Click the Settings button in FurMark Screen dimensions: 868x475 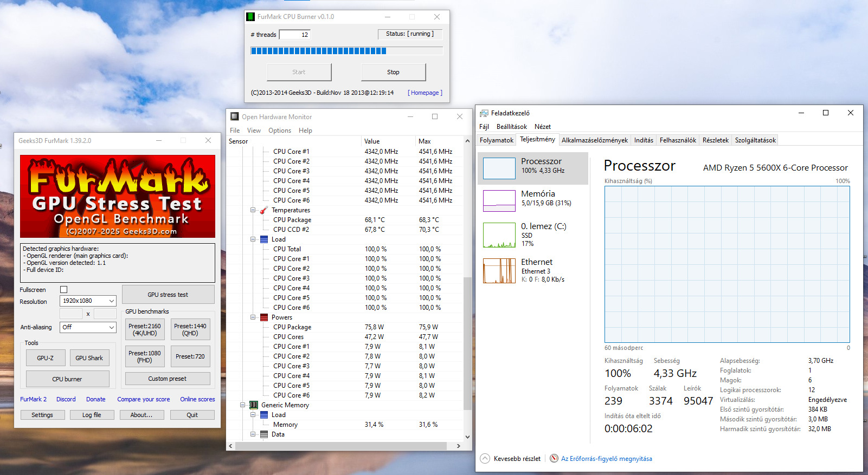tap(42, 415)
